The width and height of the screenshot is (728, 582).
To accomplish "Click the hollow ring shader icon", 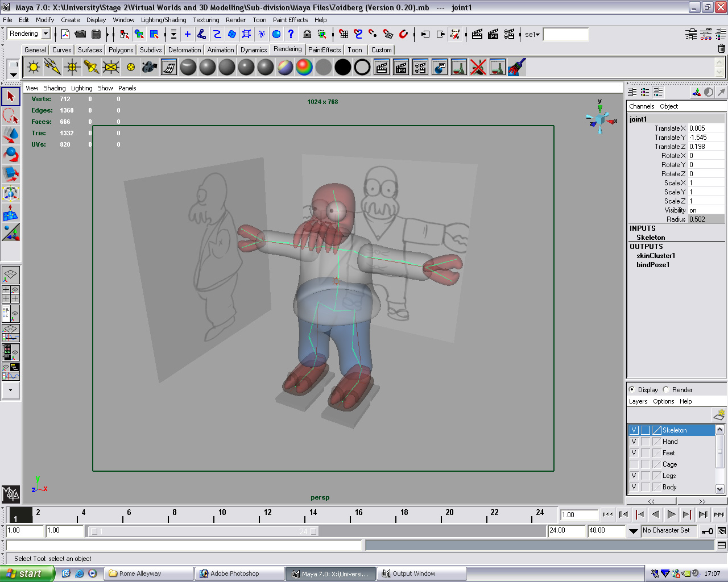I will pyautogui.click(x=362, y=67).
